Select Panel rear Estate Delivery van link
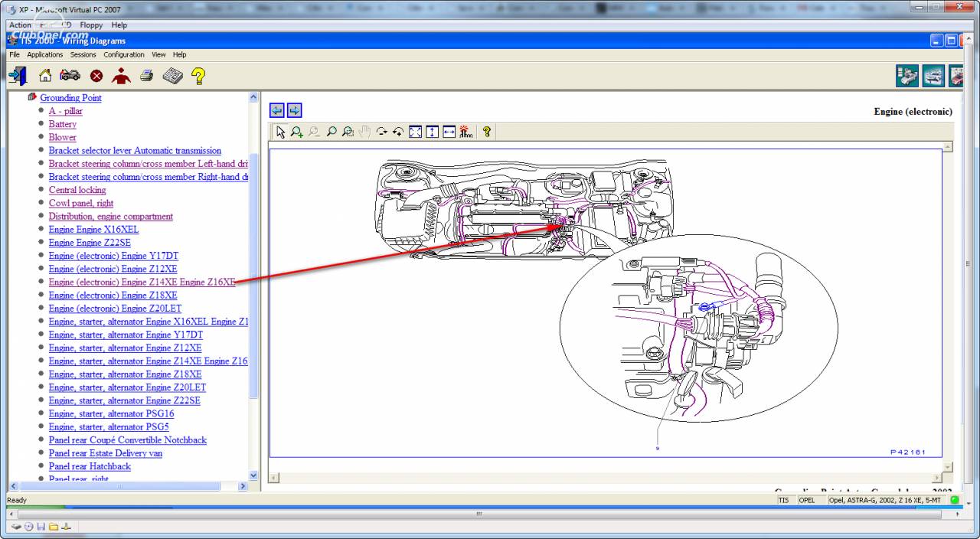 coord(106,453)
